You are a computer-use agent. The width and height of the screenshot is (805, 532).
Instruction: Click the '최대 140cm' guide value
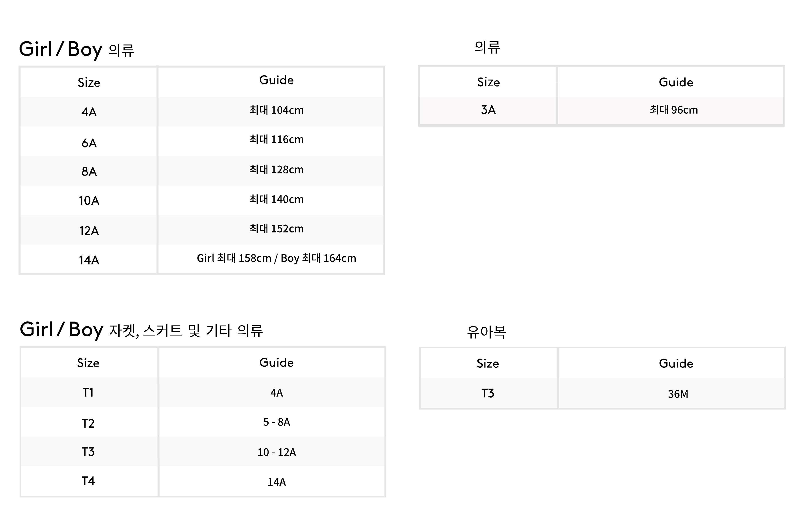coord(276,199)
